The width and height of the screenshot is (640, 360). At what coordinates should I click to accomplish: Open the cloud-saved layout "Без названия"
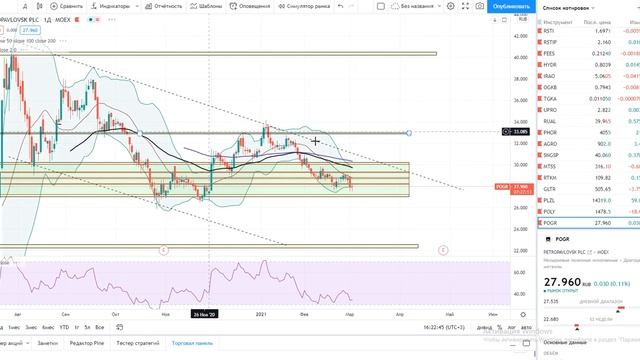tap(412, 6)
